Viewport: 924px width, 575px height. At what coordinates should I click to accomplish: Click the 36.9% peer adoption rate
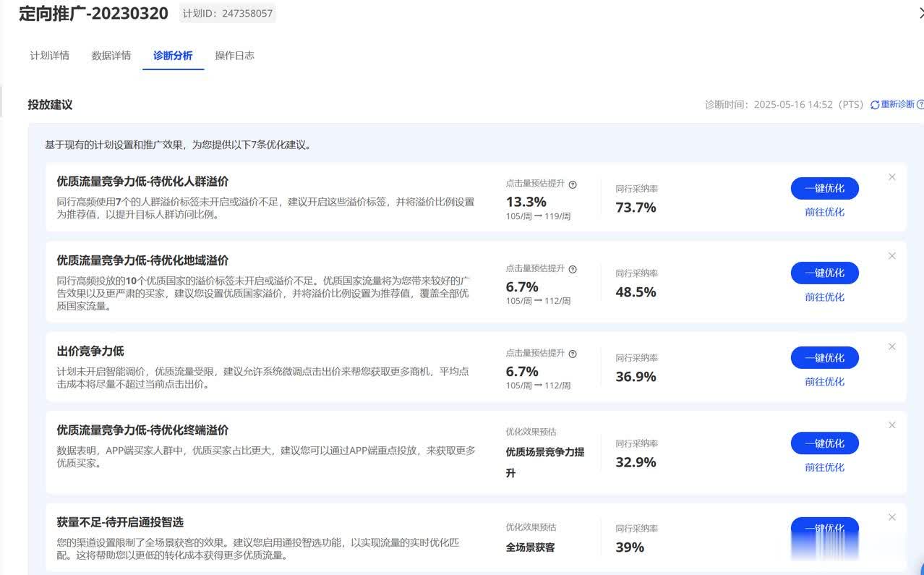(636, 377)
